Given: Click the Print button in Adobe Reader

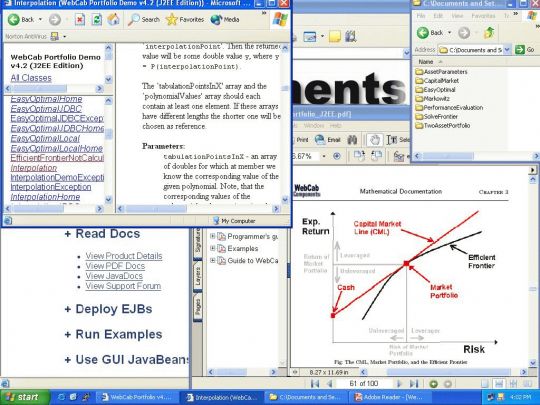Looking at the screenshot, I should (301, 140).
